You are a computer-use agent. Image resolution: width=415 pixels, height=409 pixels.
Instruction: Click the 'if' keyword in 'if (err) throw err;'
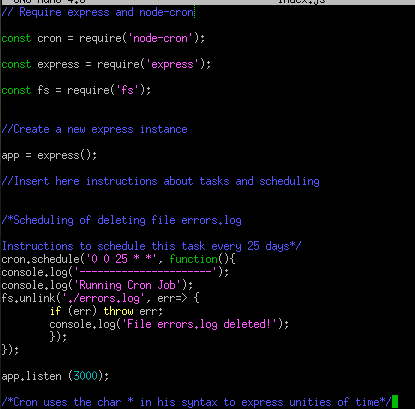click(55, 311)
